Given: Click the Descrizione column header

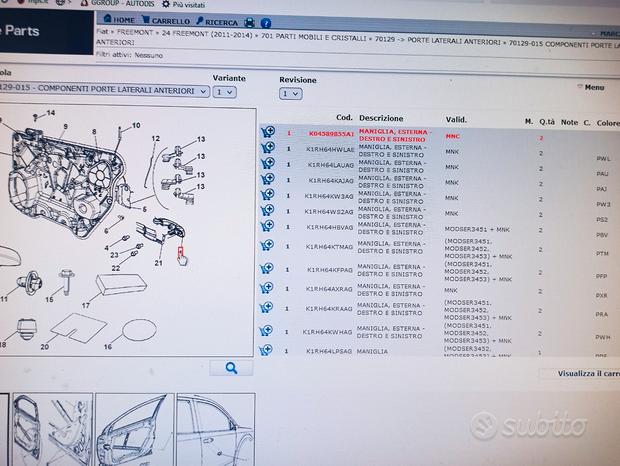Looking at the screenshot, I should click(x=381, y=118).
